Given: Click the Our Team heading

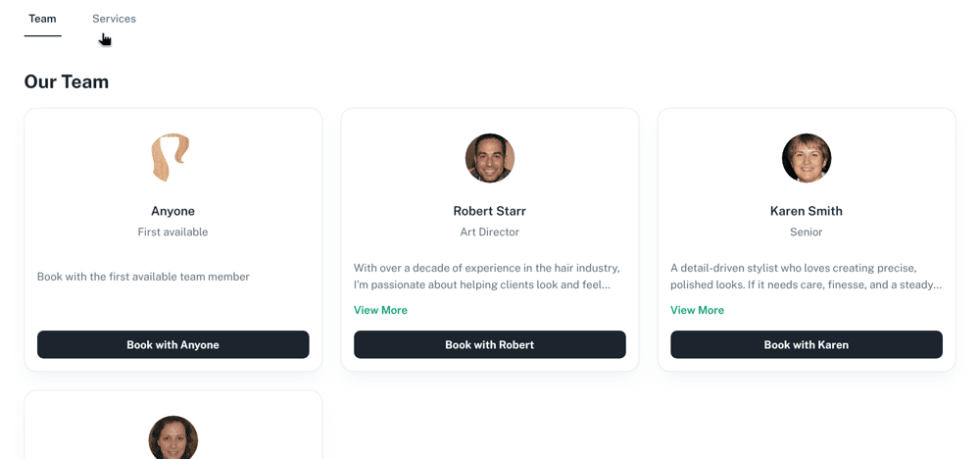Looking at the screenshot, I should coord(67,81).
